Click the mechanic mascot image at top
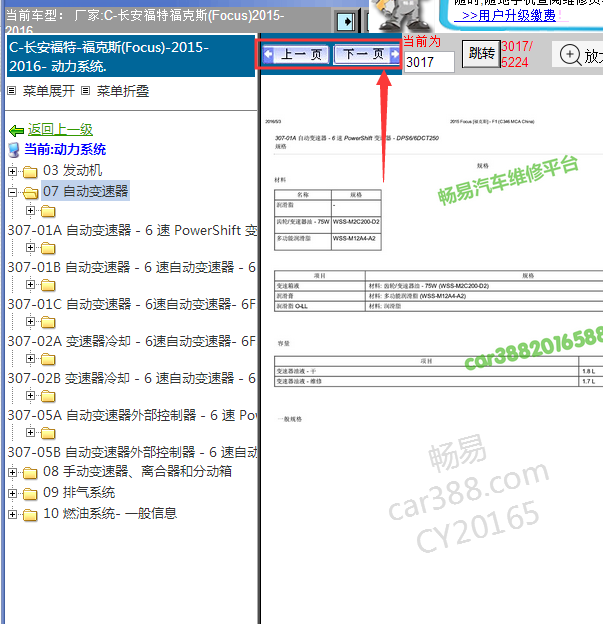Image resolution: width=603 pixels, height=624 pixels. click(x=402, y=16)
